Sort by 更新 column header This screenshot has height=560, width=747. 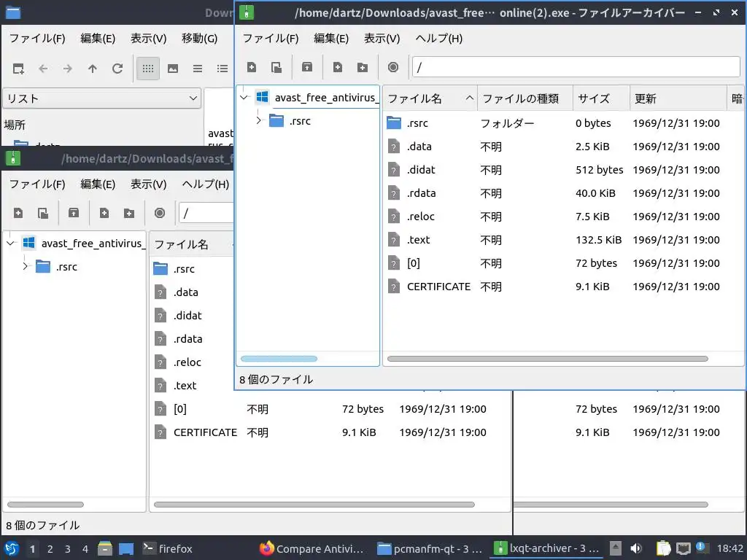[678, 98]
